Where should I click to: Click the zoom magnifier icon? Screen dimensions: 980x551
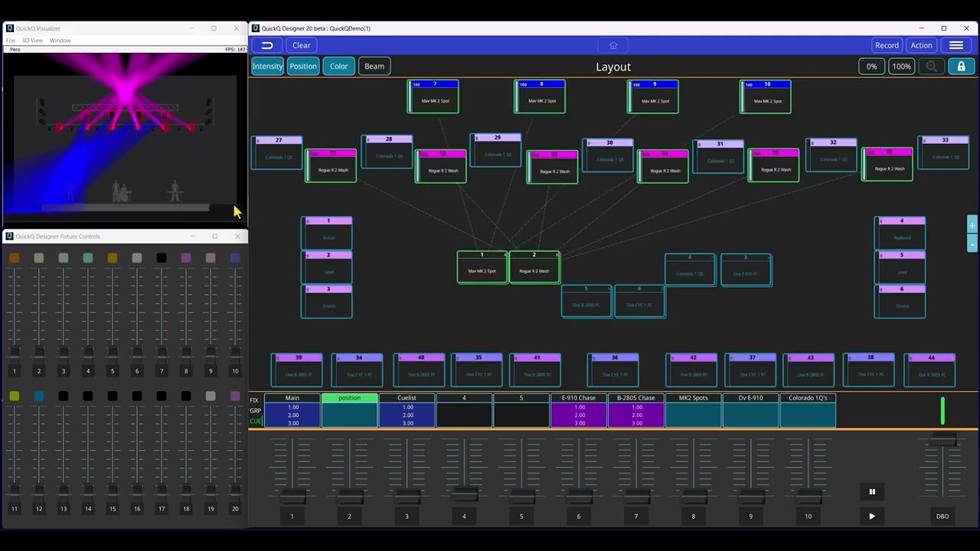tap(931, 67)
